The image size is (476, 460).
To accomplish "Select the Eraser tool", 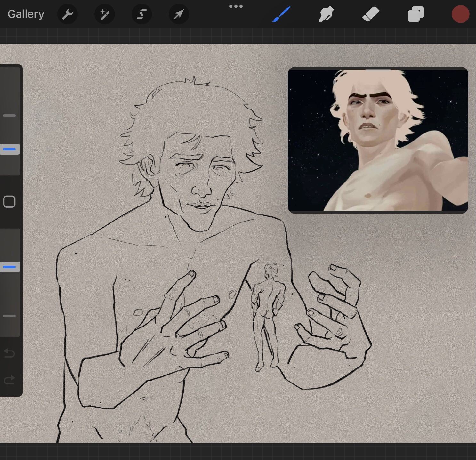I will pyautogui.click(x=371, y=14).
